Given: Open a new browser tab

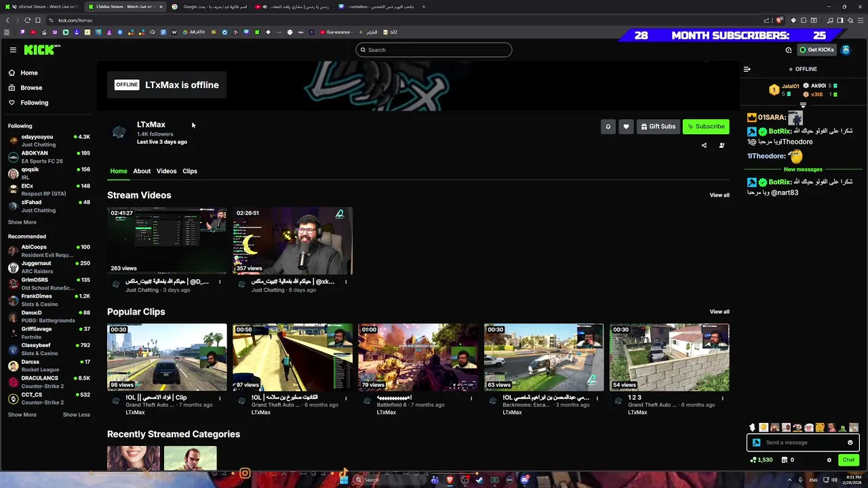Looking at the screenshot, I should (x=424, y=7).
